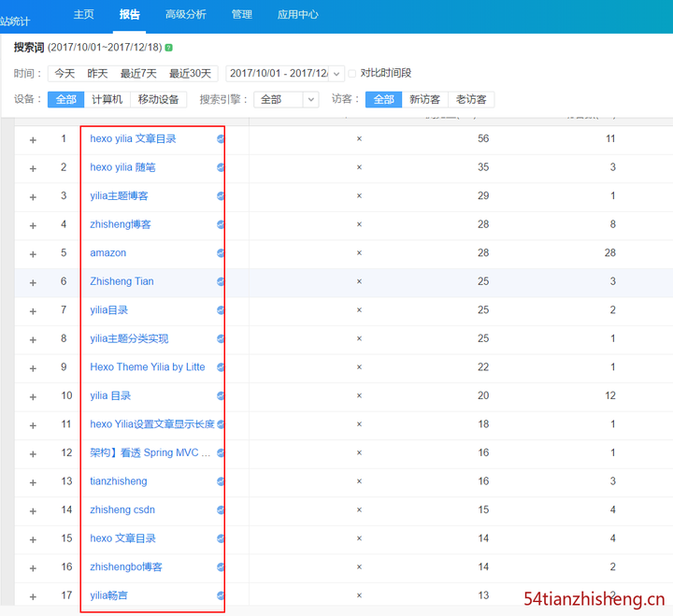Click trend icon for yilia 目录 row 10
The height and width of the screenshot is (616, 673).
pyautogui.click(x=221, y=395)
